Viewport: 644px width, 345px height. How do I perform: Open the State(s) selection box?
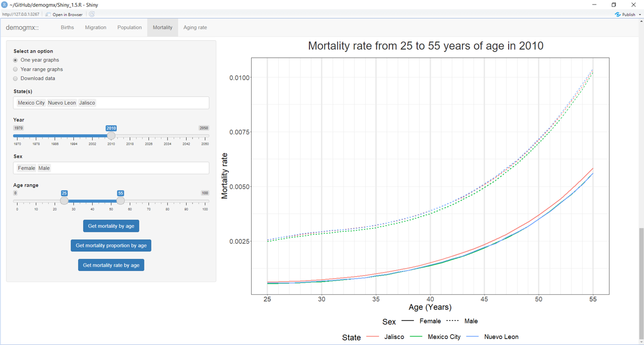click(151, 103)
